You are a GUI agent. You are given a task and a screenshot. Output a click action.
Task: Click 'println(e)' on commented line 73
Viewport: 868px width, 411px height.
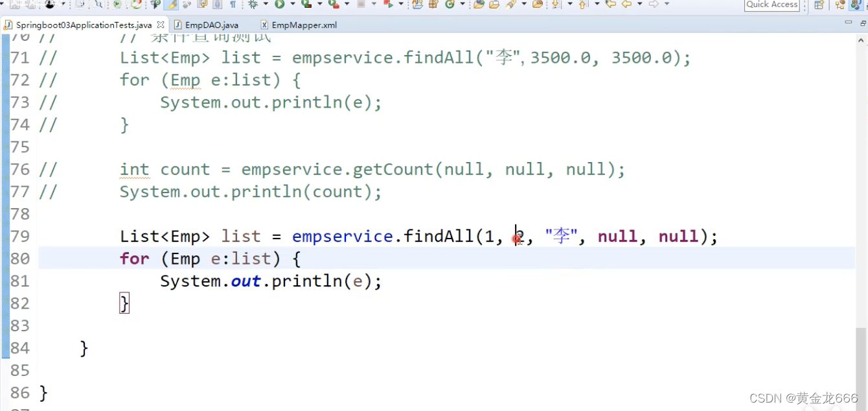(x=321, y=102)
